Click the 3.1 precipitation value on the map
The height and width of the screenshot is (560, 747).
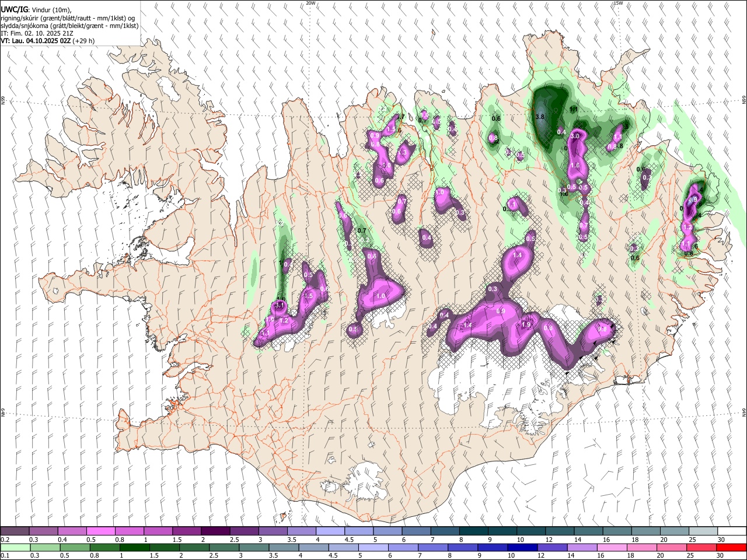(280, 305)
